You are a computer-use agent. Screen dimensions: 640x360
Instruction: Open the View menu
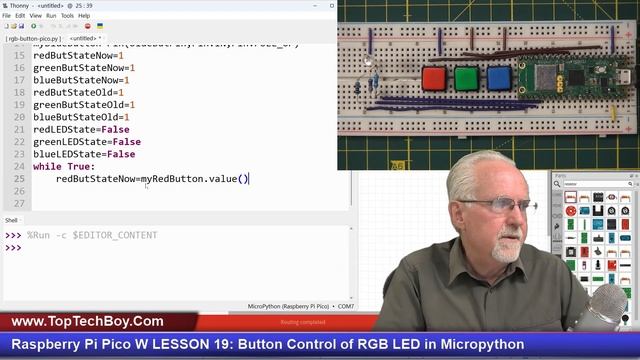click(x=36, y=16)
